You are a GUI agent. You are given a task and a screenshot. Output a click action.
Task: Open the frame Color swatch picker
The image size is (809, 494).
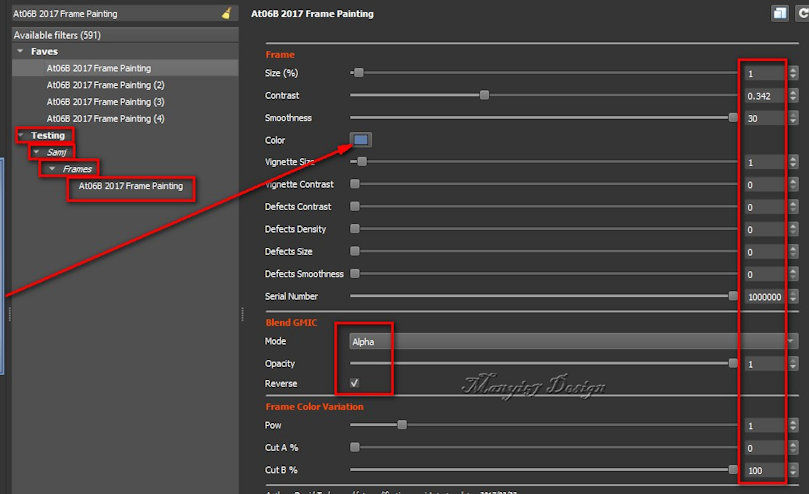[360, 140]
